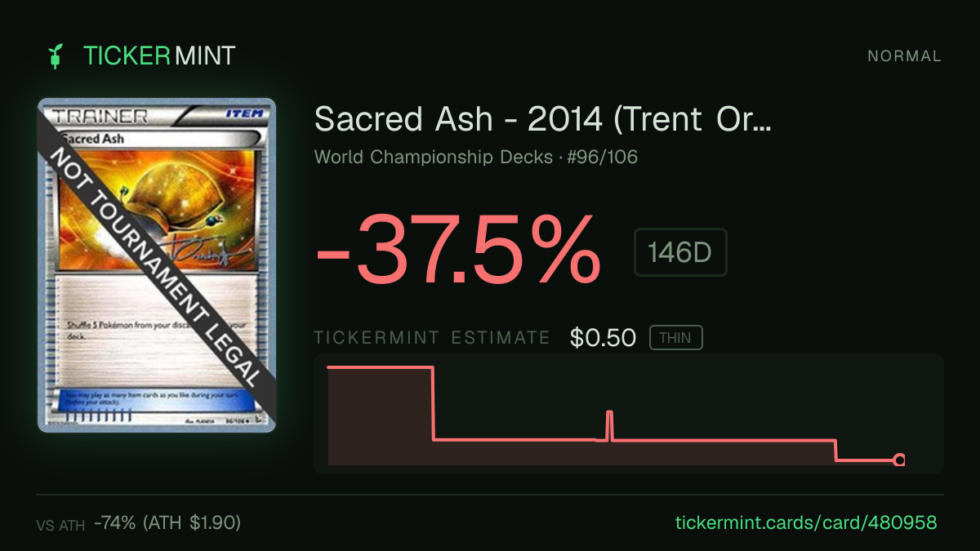This screenshot has width=980, height=551.
Task: Click the -37.5% price change figure
Action: pyautogui.click(x=458, y=249)
